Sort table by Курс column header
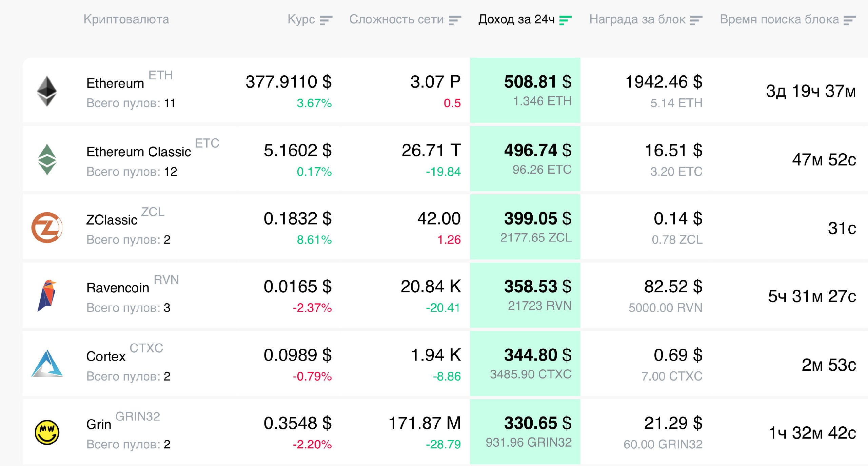The width and height of the screenshot is (868, 466). tap(301, 19)
